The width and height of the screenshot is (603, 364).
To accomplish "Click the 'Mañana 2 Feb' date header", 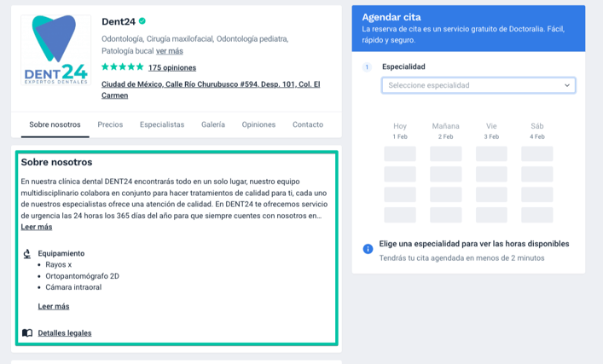I will click(446, 130).
